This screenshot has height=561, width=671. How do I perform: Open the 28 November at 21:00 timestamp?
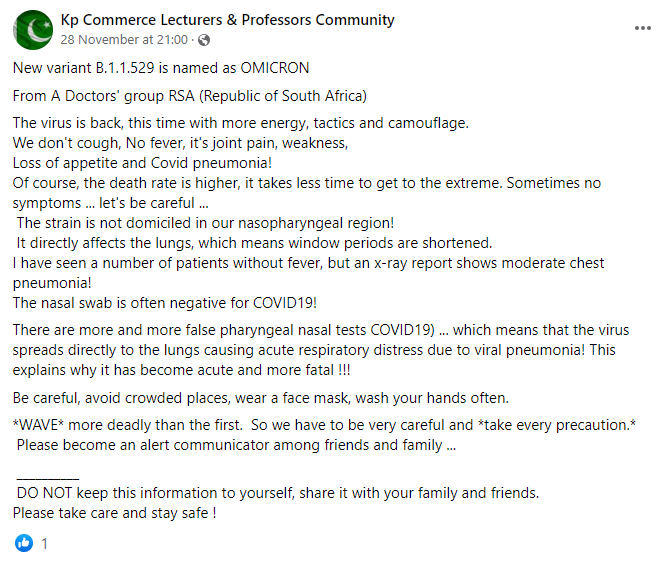coord(125,40)
